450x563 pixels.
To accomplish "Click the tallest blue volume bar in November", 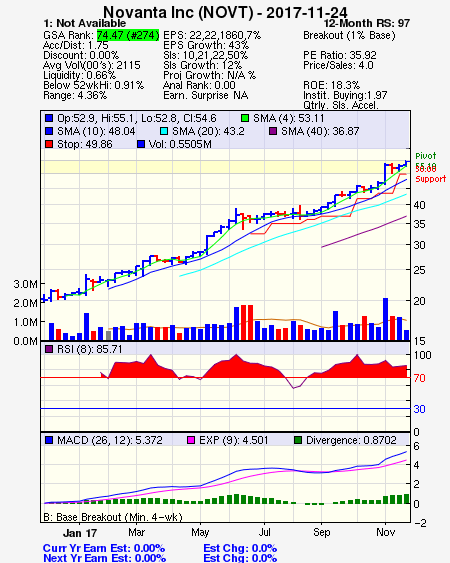I will click(385, 319).
